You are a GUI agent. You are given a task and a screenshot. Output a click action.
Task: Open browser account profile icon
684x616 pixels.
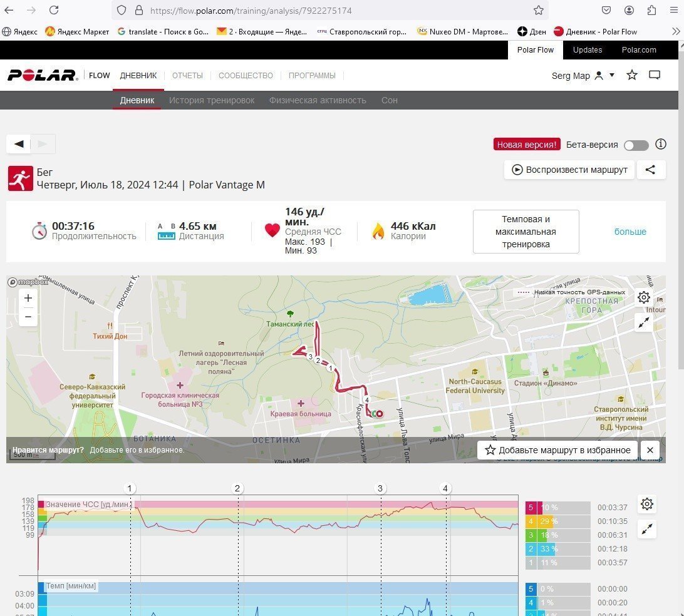pos(629,10)
